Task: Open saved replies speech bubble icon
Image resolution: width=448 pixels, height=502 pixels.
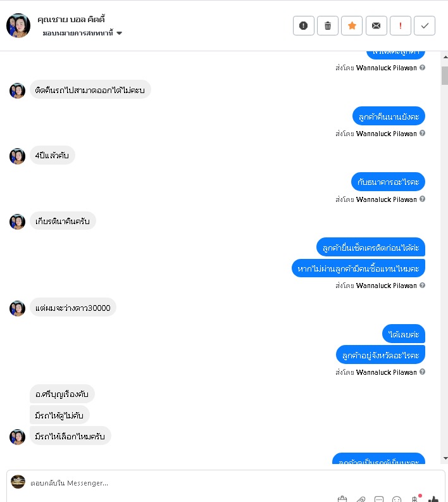Action: point(379,499)
